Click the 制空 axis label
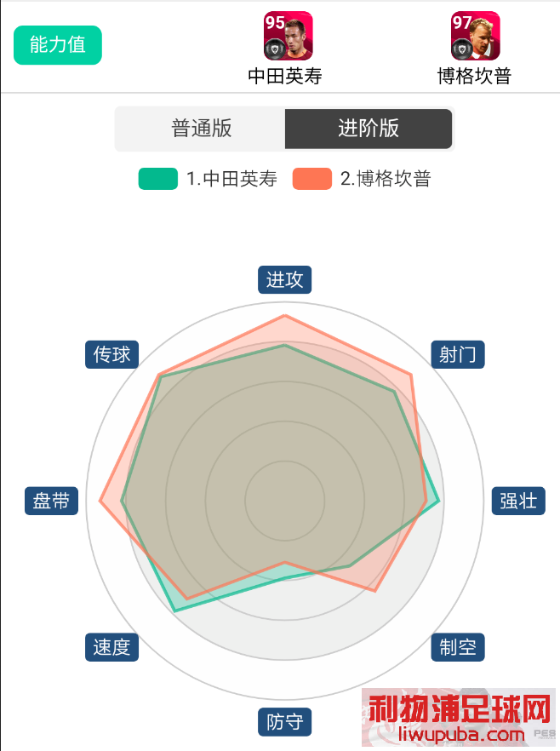The height and width of the screenshot is (751, 560). pos(458,647)
